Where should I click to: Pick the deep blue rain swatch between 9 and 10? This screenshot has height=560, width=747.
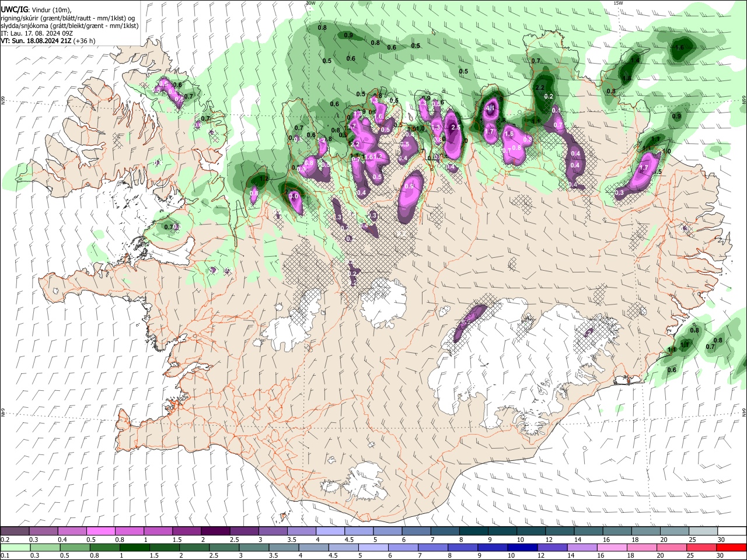point(493,548)
